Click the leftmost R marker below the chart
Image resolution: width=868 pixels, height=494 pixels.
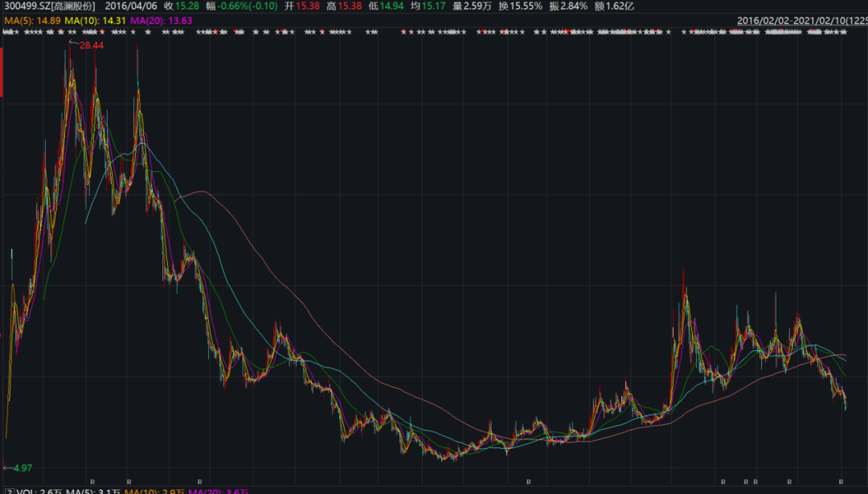tap(93, 482)
